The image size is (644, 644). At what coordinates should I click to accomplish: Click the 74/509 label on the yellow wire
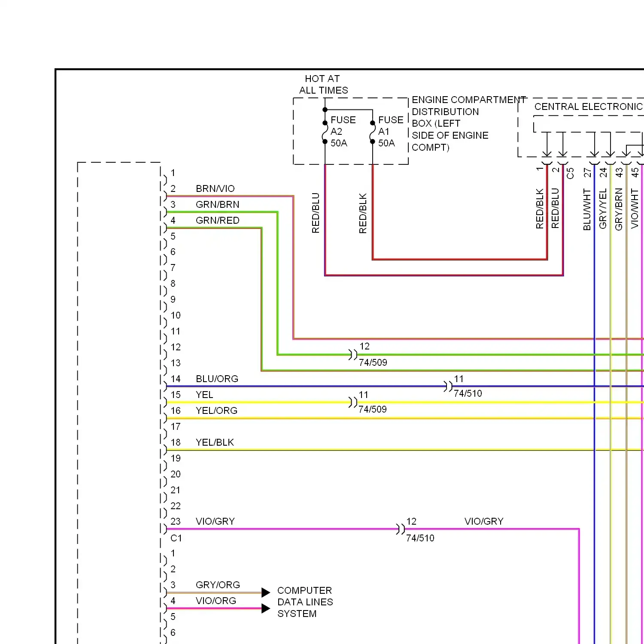(372, 409)
